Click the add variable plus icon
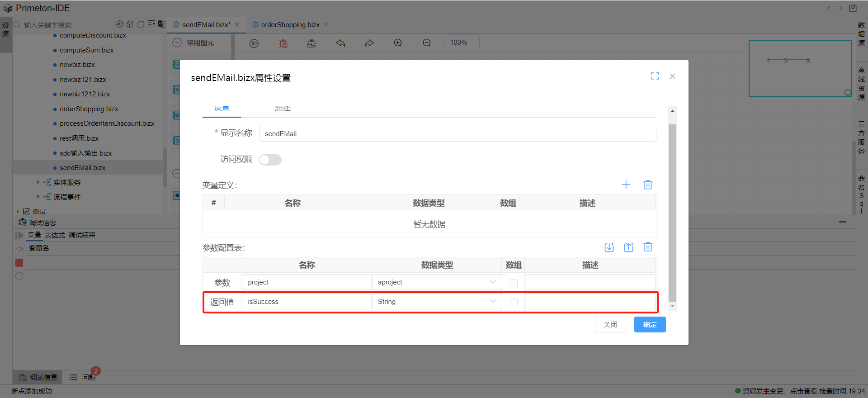This screenshot has width=868, height=398. click(x=626, y=185)
